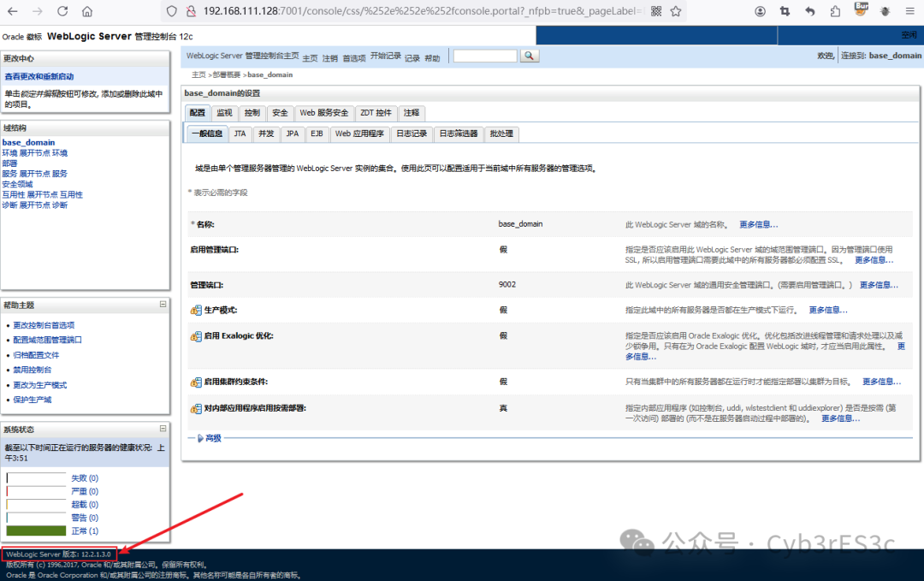Go back using the browser back arrow

pos(12,11)
